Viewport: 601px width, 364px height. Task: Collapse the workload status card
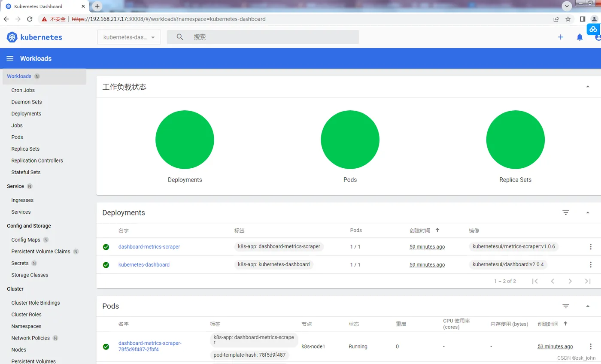click(x=588, y=87)
